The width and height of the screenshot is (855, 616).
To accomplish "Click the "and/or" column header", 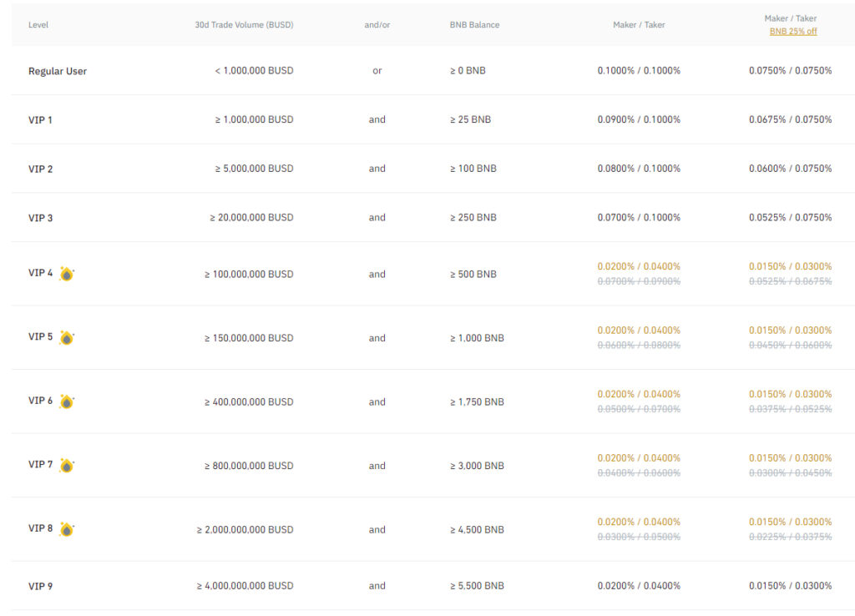I will [x=377, y=24].
